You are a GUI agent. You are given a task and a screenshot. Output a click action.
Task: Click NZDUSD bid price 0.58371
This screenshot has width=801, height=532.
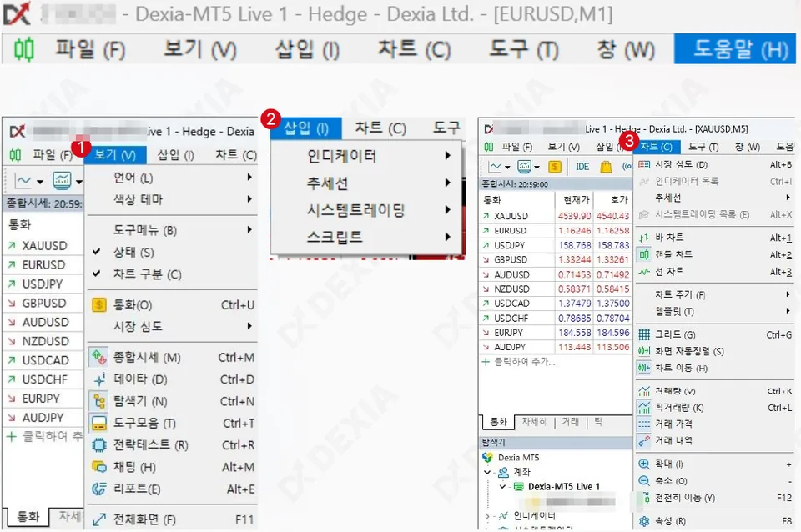(574, 289)
